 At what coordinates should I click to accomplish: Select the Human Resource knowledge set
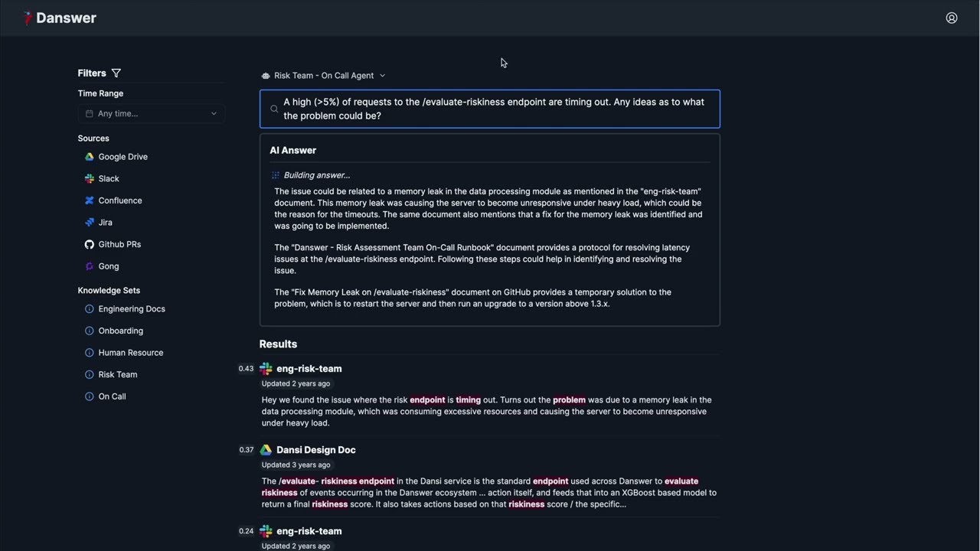[124, 353]
